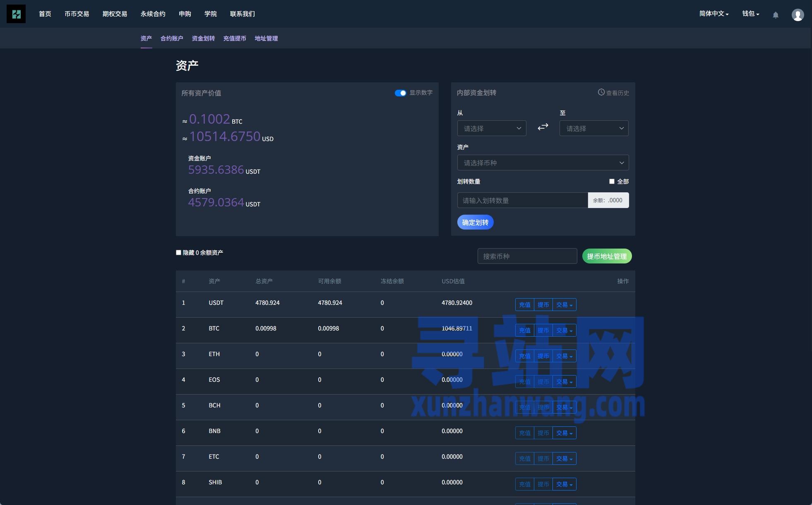Click 充值 button in BNB row
Image resolution: width=812 pixels, height=505 pixels.
(x=525, y=433)
